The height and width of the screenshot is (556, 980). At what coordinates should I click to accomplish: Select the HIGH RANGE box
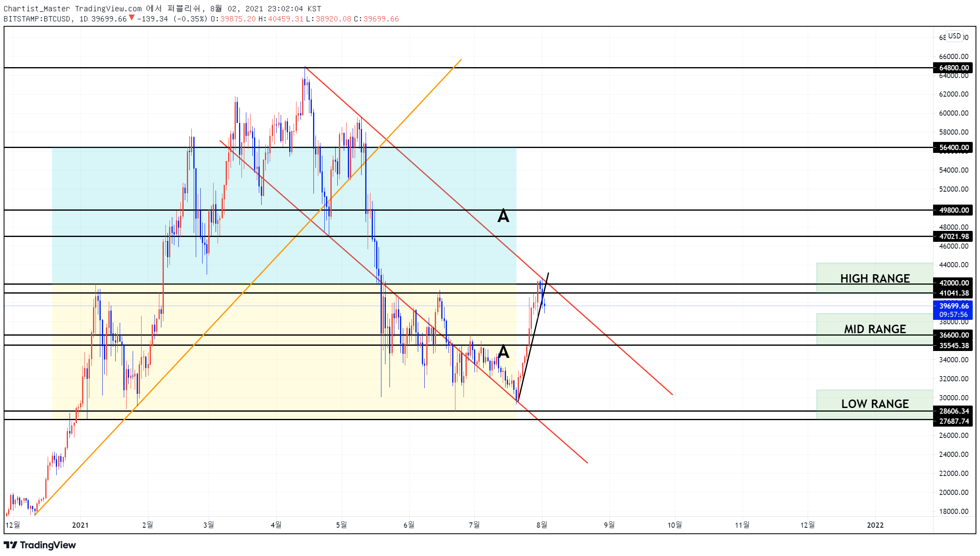click(x=875, y=278)
